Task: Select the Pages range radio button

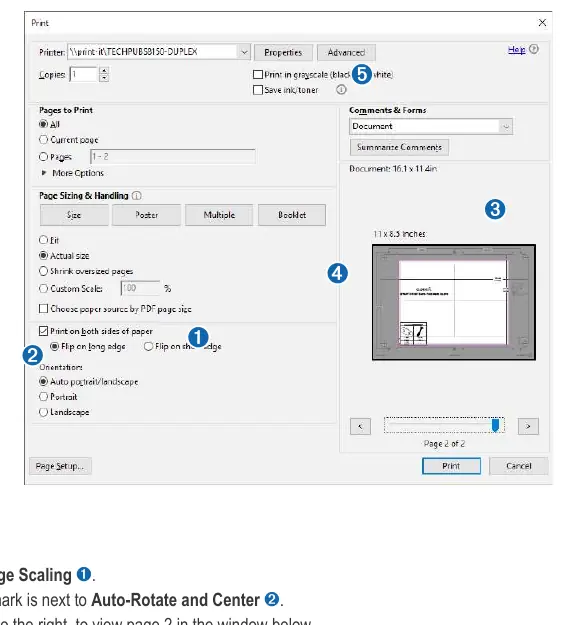Action: pos(43,157)
